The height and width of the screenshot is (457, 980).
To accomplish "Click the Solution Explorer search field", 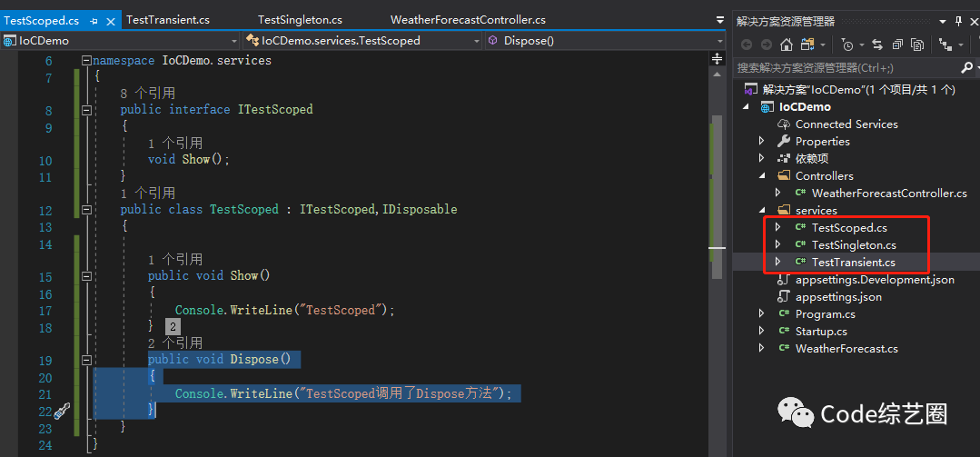I will tap(846, 67).
